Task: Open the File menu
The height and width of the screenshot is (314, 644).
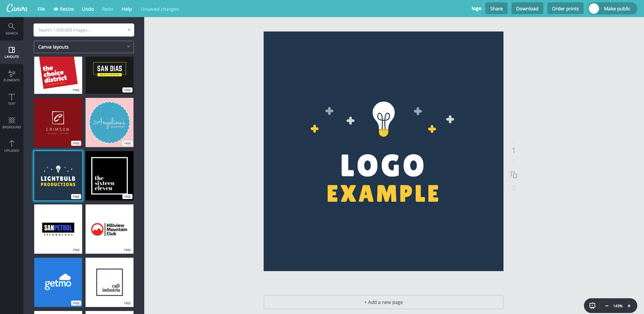Action: coord(41,9)
